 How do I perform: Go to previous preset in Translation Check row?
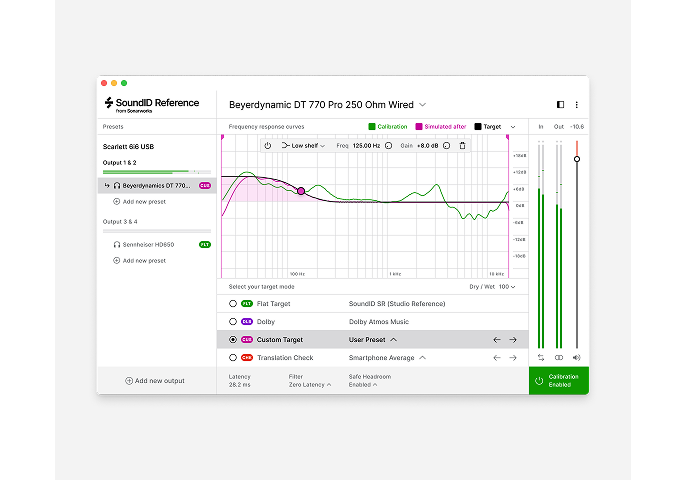pos(497,357)
